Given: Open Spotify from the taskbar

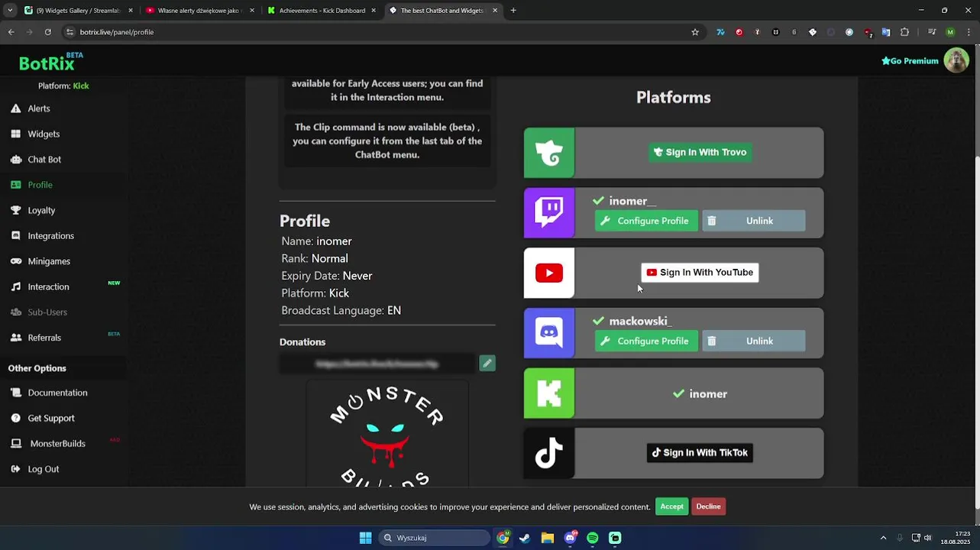Looking at the screenshot, I should pyautogui.click(x=593, y=538).
